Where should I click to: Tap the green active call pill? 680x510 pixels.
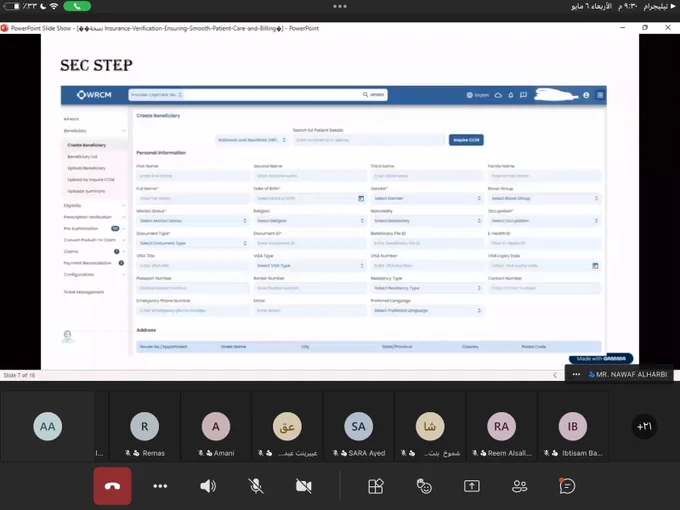pos(77,6)
